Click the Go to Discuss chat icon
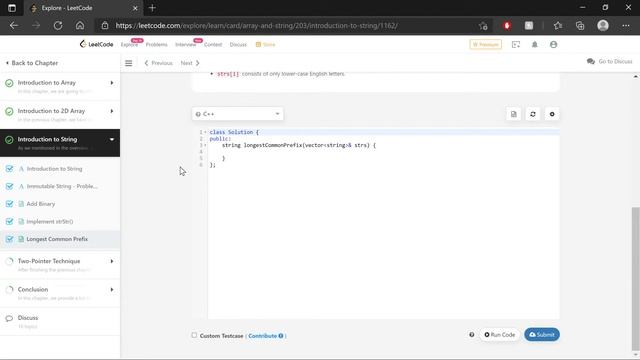Viewport: 640px width, 360px height. 591,61
